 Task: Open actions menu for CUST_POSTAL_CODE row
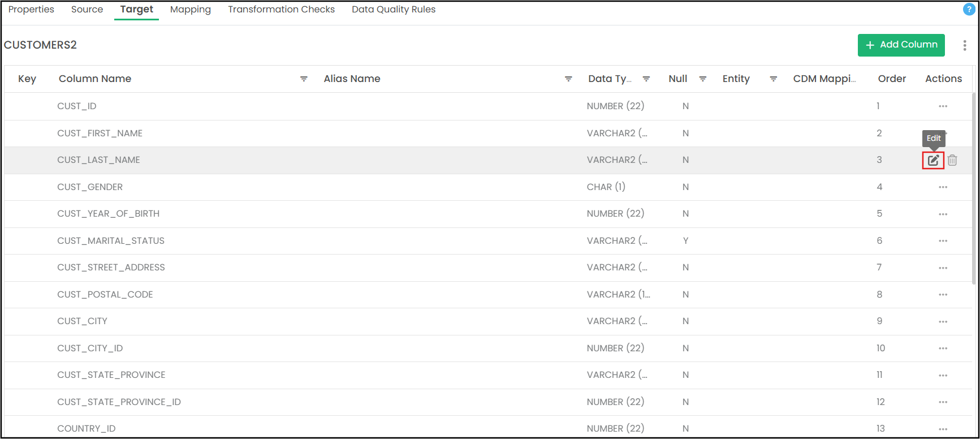click(943, 295)
